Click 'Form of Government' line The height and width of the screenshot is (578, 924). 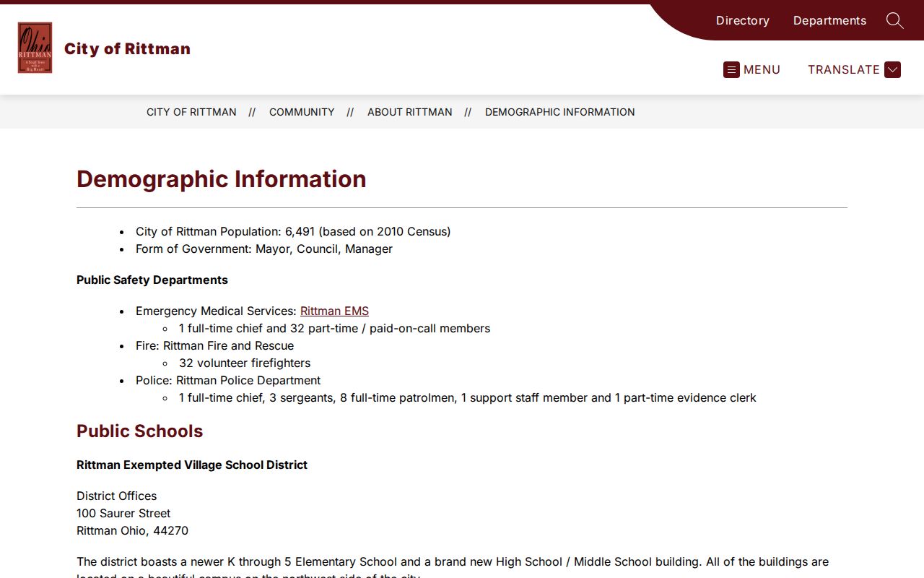pyautogui.click(x=264, y=249)
